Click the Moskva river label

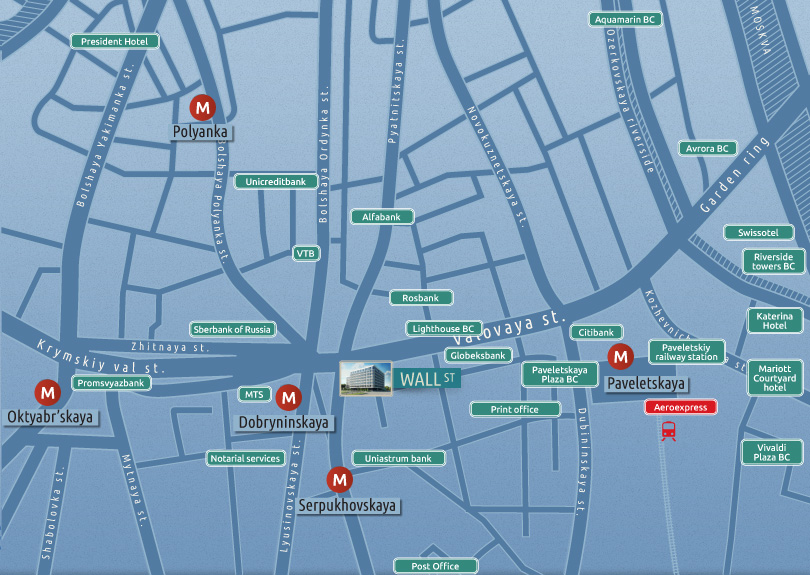[760, 31]
